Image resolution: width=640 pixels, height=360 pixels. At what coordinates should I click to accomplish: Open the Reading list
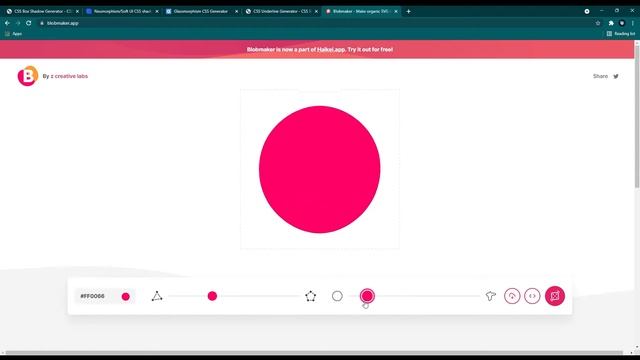(x=621, y=34)
